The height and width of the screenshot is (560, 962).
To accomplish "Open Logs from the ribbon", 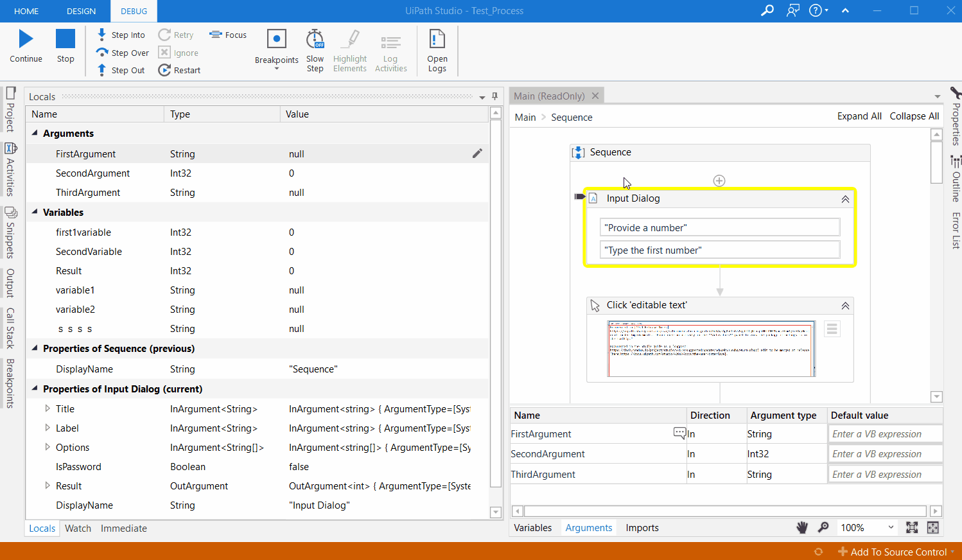I will click(437, 50).
